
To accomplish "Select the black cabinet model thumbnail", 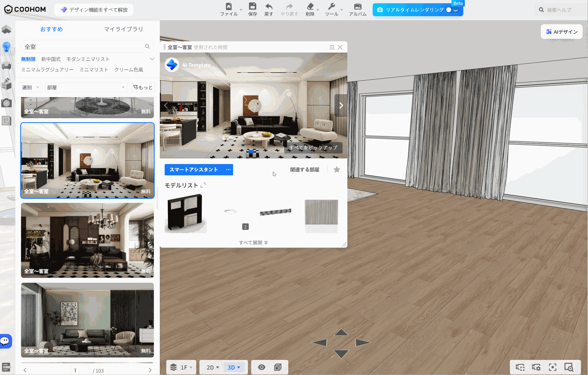I will tap(185, 213).
